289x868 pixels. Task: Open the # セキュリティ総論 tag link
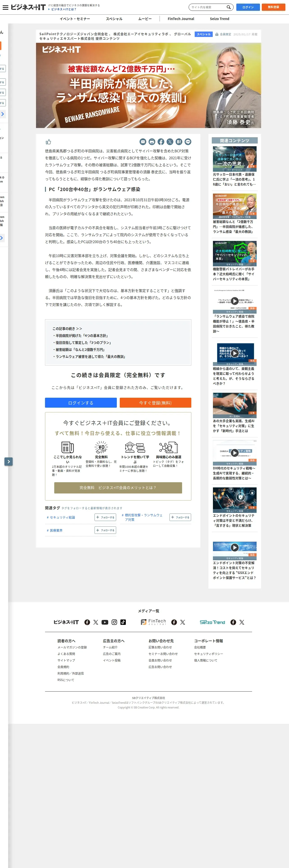pos(61,517)
